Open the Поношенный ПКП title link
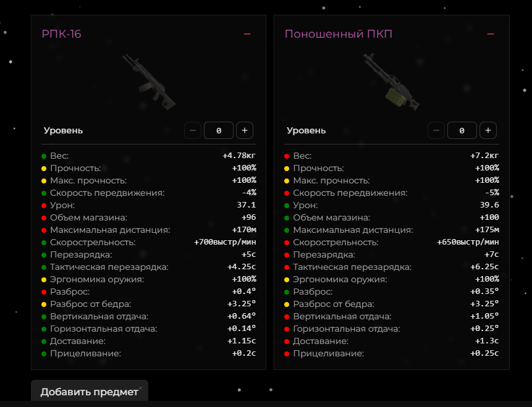Image resolution: width=532 pixels, height=407 pixels. 338,34
